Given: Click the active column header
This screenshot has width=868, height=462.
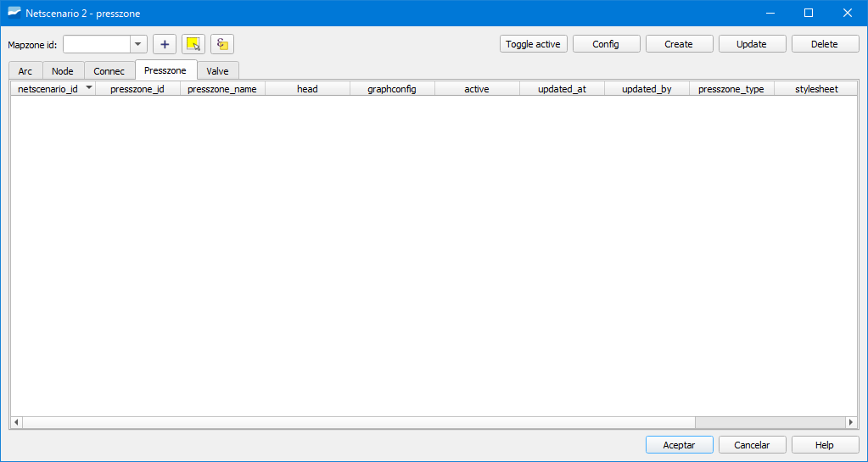Looking at the screenshot, I should [477, 88].
